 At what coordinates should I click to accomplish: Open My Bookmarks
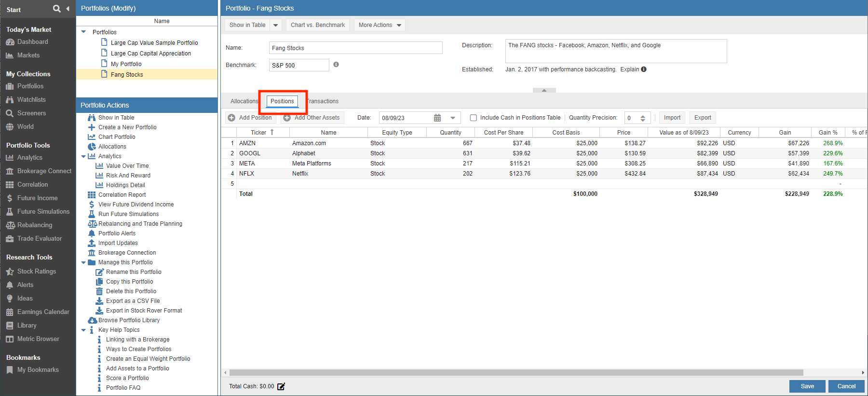point(38,370)
